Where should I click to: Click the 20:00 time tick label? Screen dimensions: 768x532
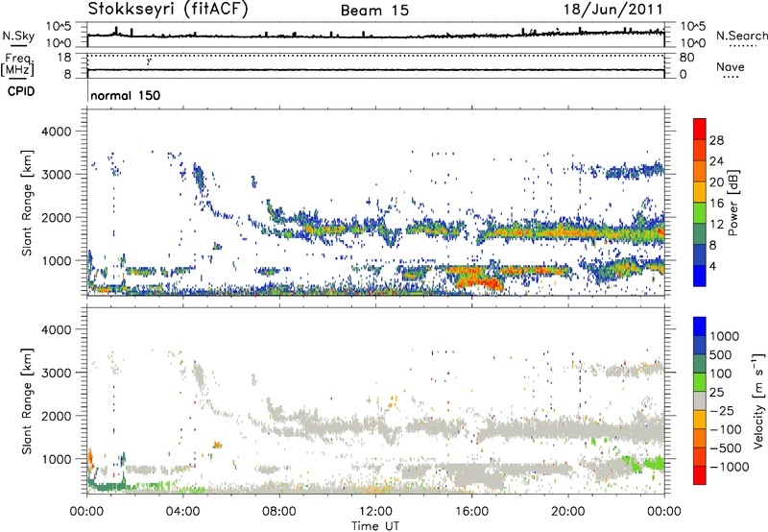pos(568,512)
